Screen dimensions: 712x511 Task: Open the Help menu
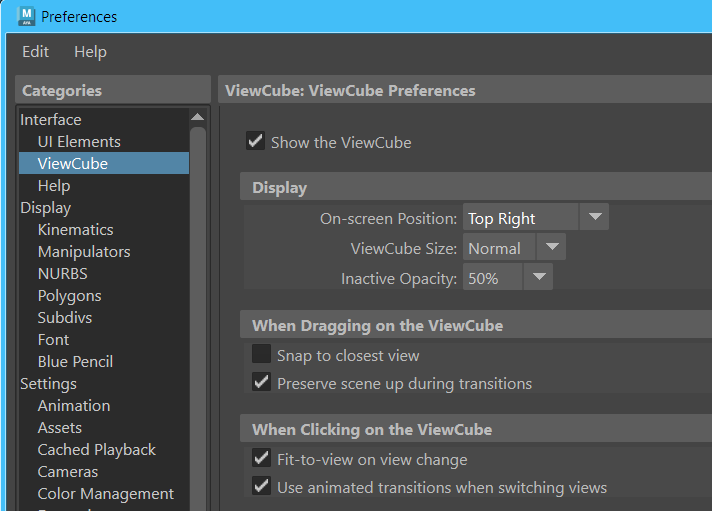point(90,52)
